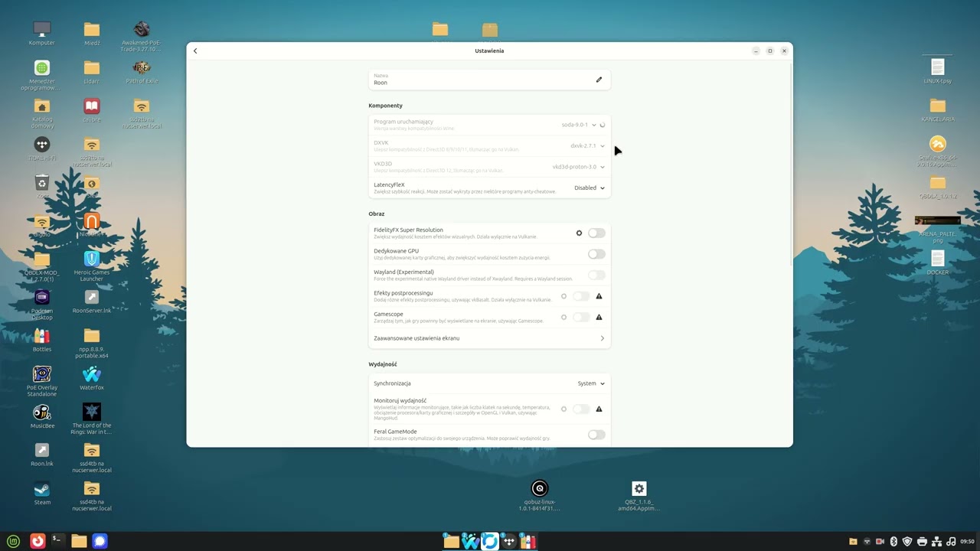
Task: Open Linux Mint start menu
Action: tap(14, 541)
